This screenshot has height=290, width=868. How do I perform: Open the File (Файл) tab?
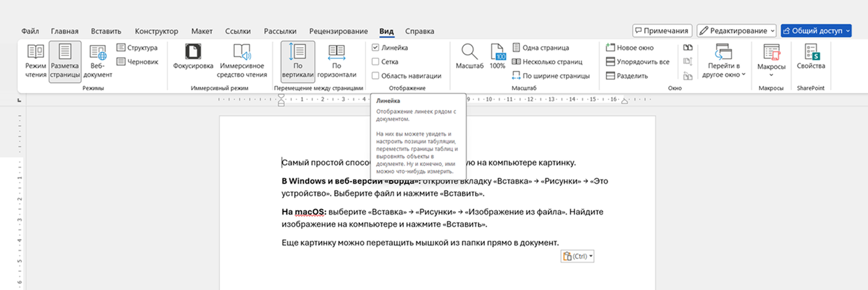[x=30, y=31]
